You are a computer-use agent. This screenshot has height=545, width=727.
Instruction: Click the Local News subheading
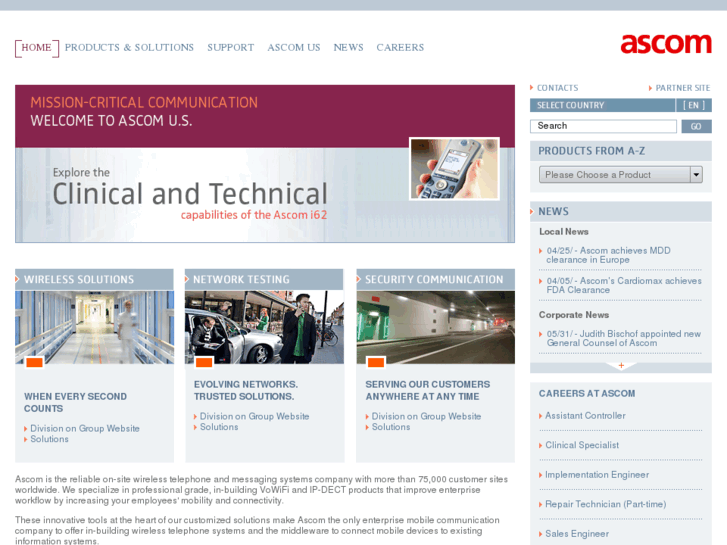[563, 231]
